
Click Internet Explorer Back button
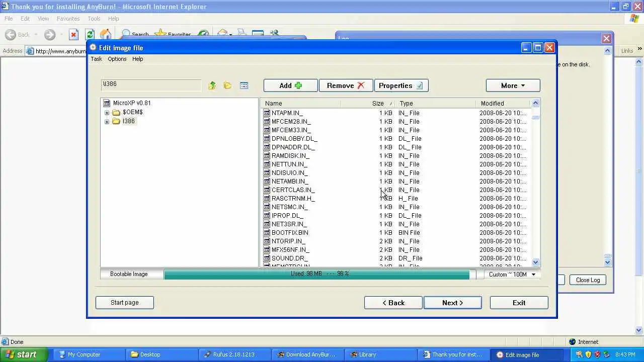[x=18, y=34]
